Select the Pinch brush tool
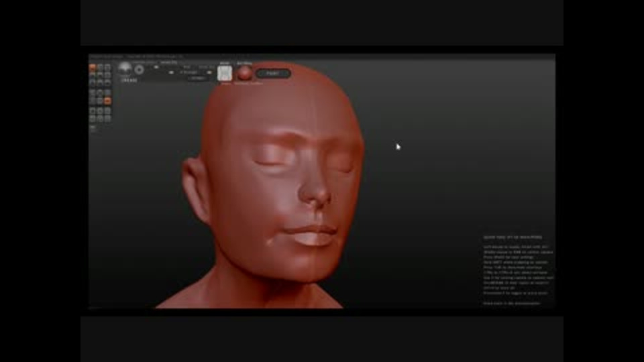 pyautogui.click(x=100, y=82)
